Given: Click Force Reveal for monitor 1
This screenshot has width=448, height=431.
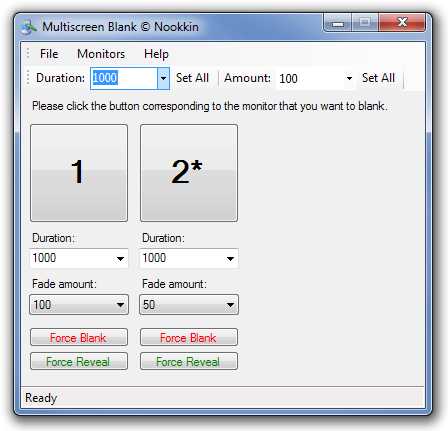Looking at the screenshot, I should click(x=79, y=361).
